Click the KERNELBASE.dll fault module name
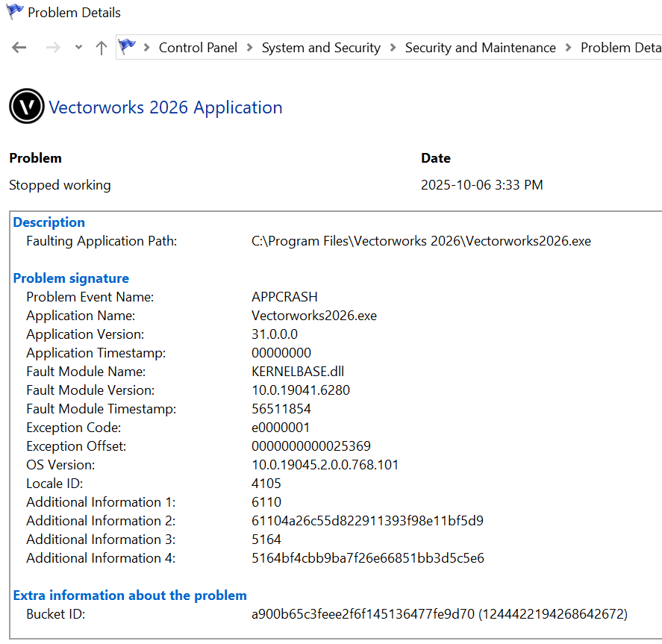Screen dimensions: 662x644 298,372
